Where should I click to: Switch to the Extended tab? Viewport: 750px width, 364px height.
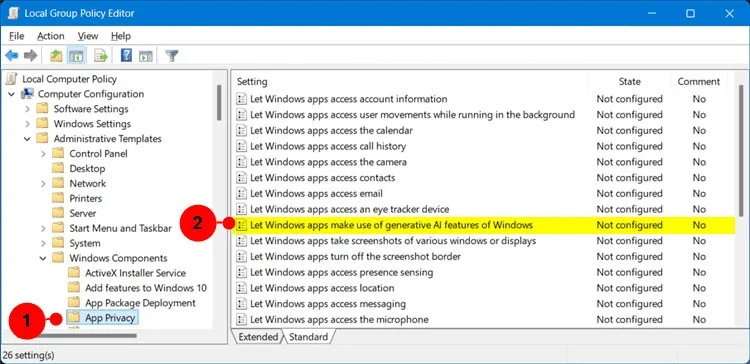(x=258, y=337)
